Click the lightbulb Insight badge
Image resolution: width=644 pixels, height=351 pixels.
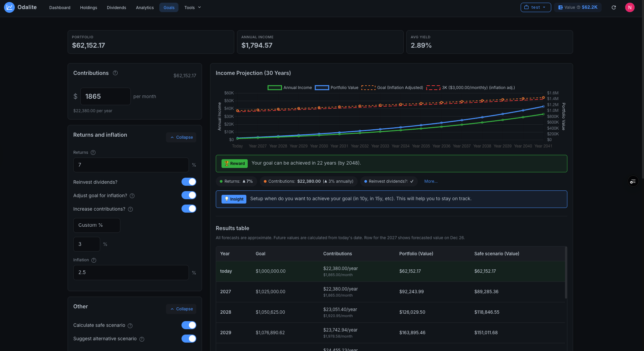[234, 199]
